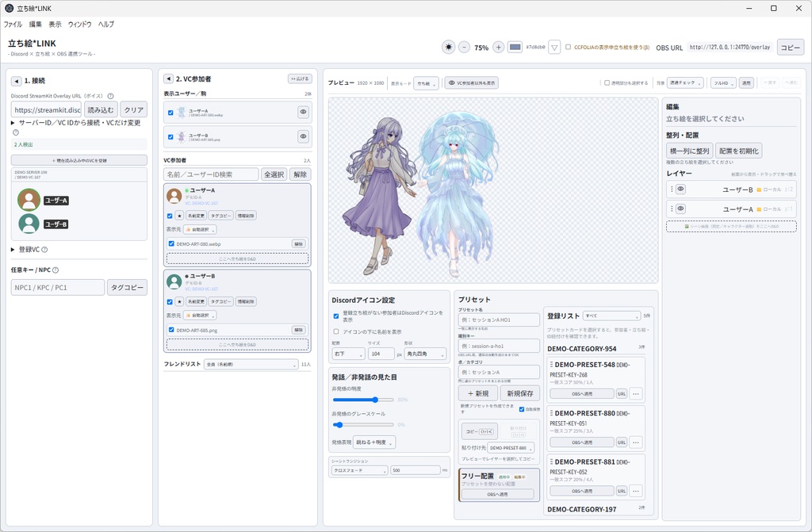Click the star favorite on ユーザーB card
The width and height of the screenshot is (812, 532).
(x=179, y=301)
